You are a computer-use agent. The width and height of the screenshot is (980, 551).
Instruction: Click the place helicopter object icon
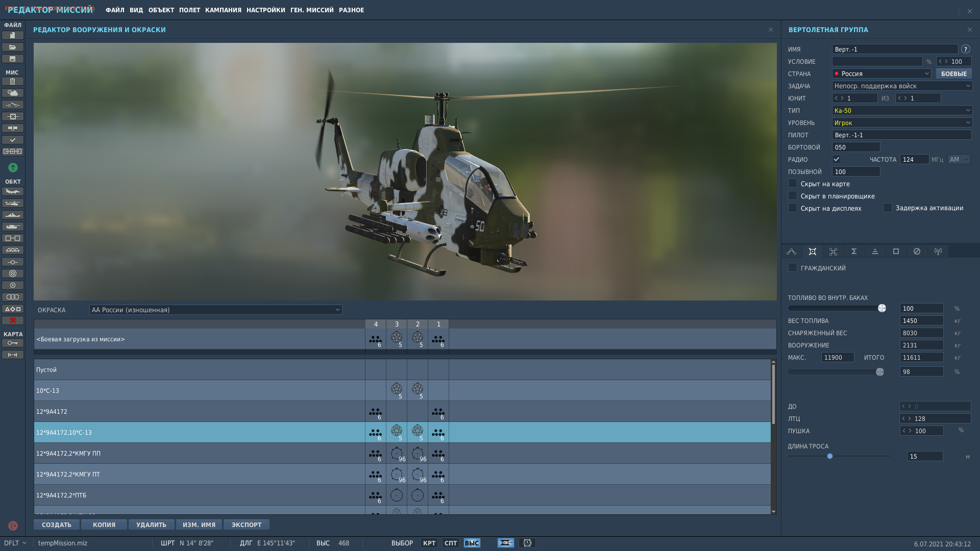coord(13,203)
